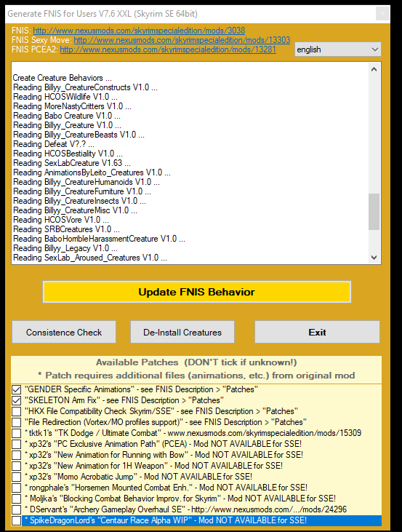Viewport: 402px width, 532px height.
Task: Tick New Animation for 1H Weapon checkbox
Action: (16, 466)
